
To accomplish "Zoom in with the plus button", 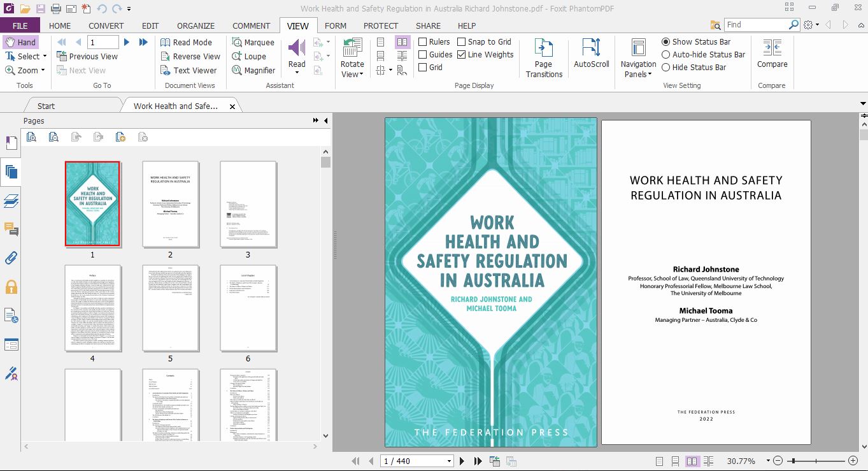I will pyautogui.click(x=853, y=461).
